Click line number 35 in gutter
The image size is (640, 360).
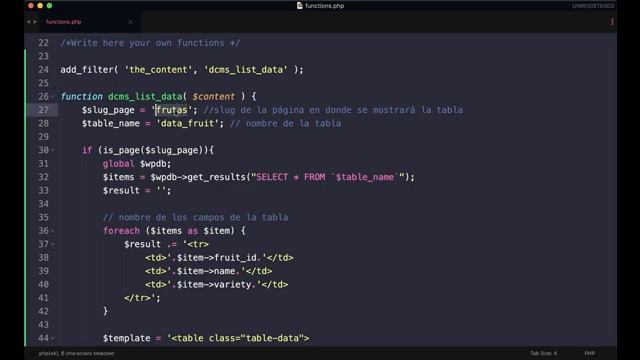tap(43, 217)
